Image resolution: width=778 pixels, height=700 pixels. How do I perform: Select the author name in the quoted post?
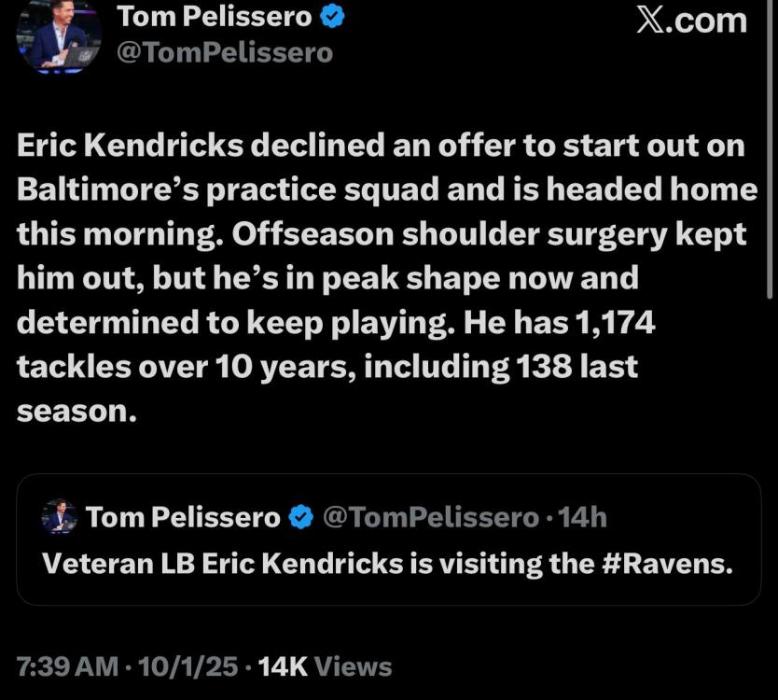pos(183,517)
